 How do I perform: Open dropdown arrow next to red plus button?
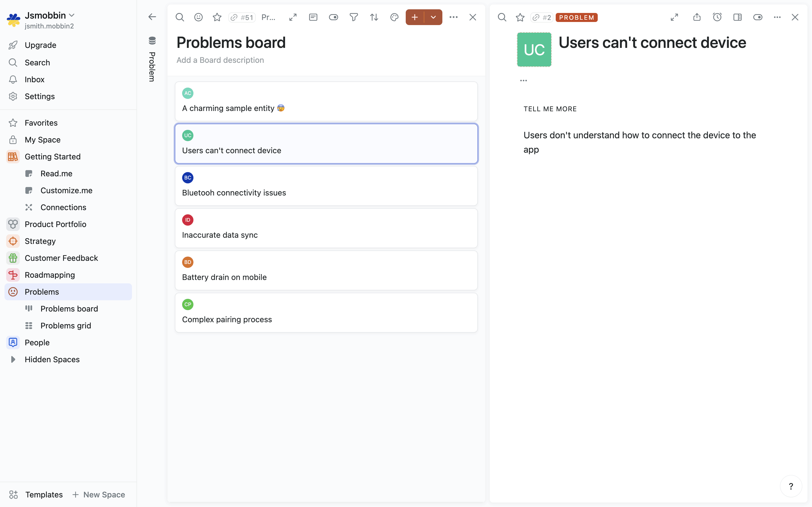(x=433, y=17)
